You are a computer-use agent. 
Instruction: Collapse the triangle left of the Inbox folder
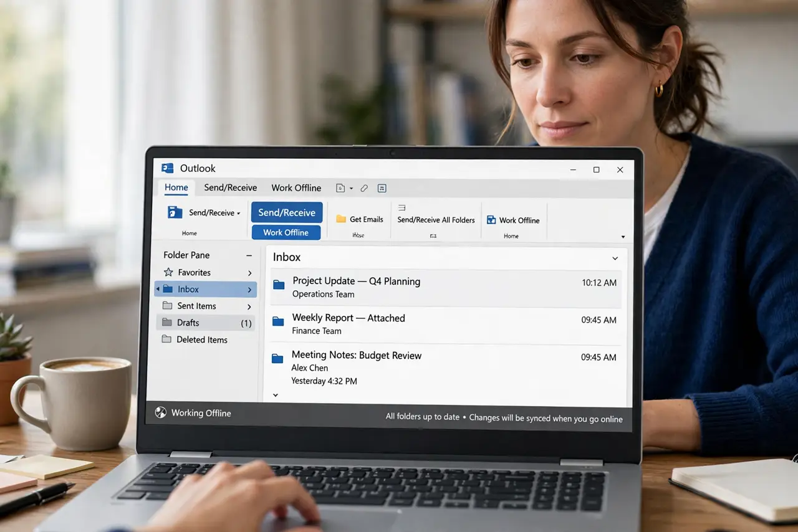coord(158,289)
